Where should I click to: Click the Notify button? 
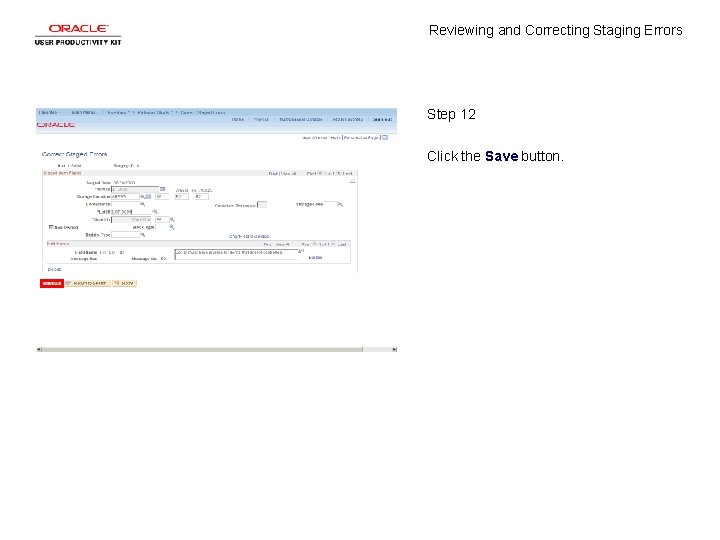tap(124, 283)
